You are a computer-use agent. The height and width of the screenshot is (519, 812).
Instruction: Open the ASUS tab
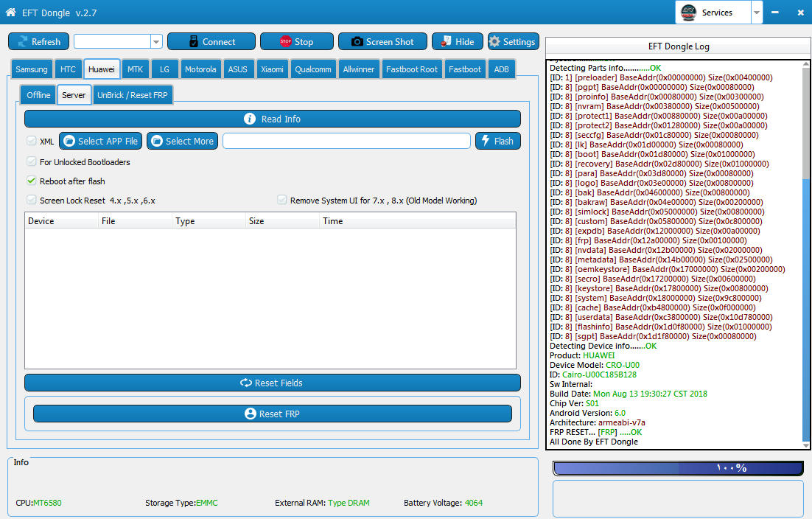[238, 69]
